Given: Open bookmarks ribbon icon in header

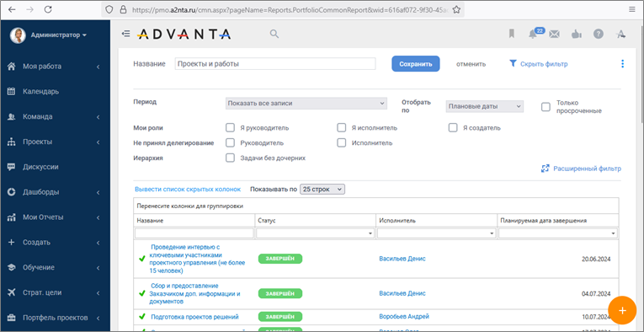Looking at the screenshot, I should pyautogui.click(x=511, y=34).
